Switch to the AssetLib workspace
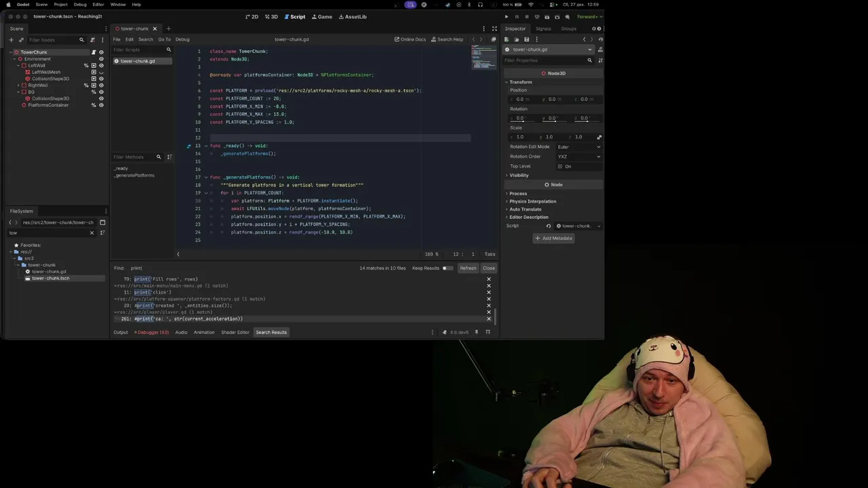Screen dimensions: 868x488 click(353, 16)
